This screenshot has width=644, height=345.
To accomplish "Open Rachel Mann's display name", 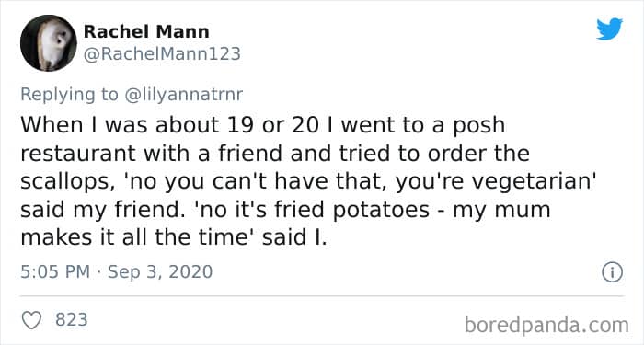I will coord(146,31).
